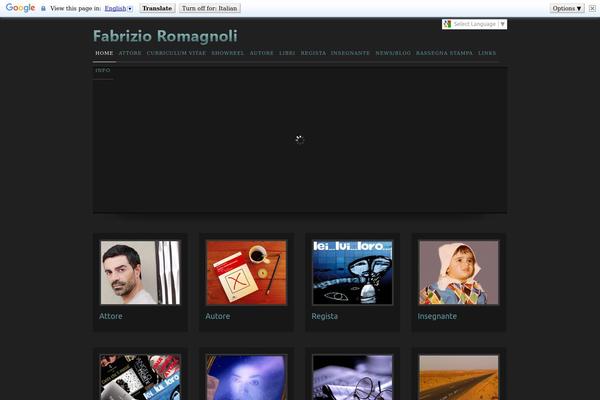Open the Attore text link
The image size is (600, 400).
[111, 316]
